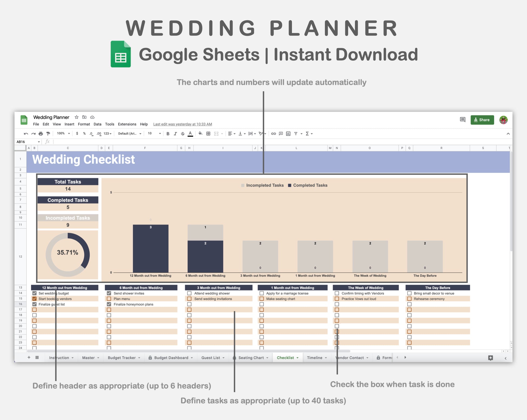Open the comment history icon
This screenshot has width=527, height=420.
463,120
